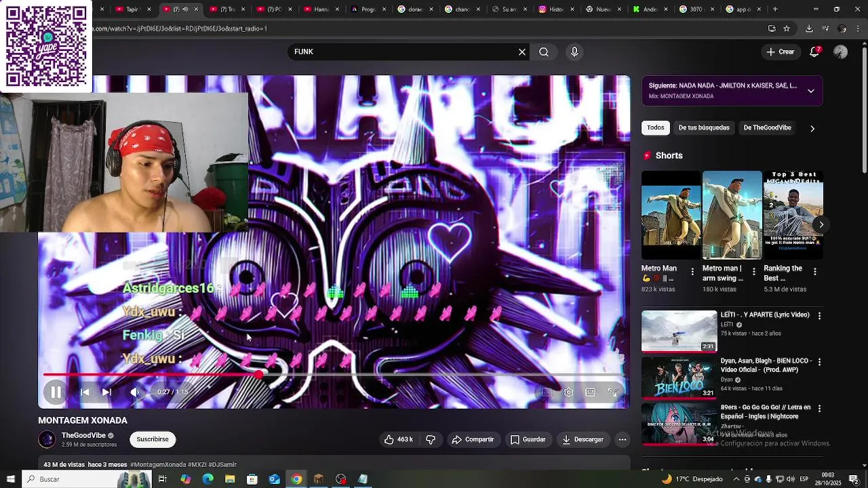Clear the FUNK search text
The width and height of the screenshot is (868, 488).
(x=522, y=52)
